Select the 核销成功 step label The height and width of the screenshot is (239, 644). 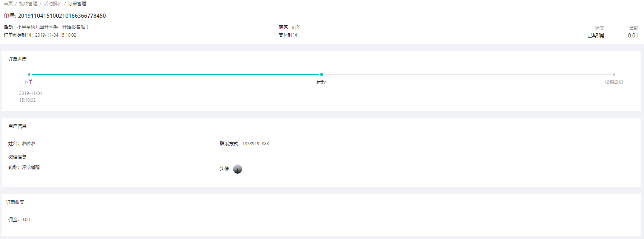(614, 82)
